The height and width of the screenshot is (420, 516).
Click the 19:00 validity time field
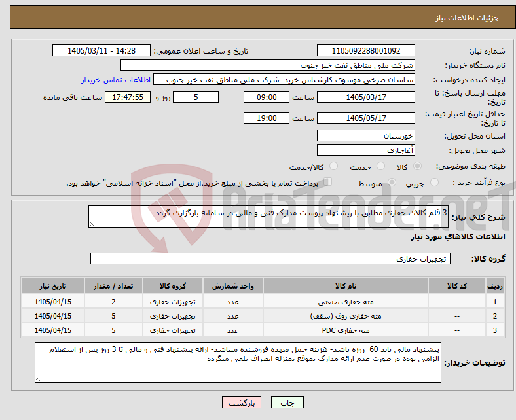tap(267, 118)
